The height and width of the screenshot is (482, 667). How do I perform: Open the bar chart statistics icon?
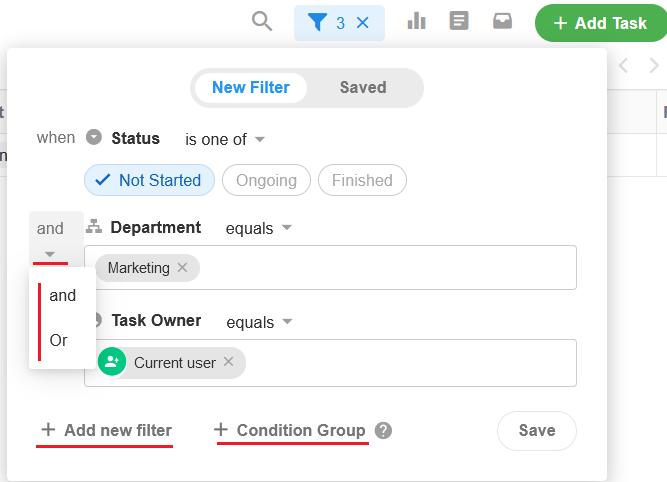[x=417, y=22]
